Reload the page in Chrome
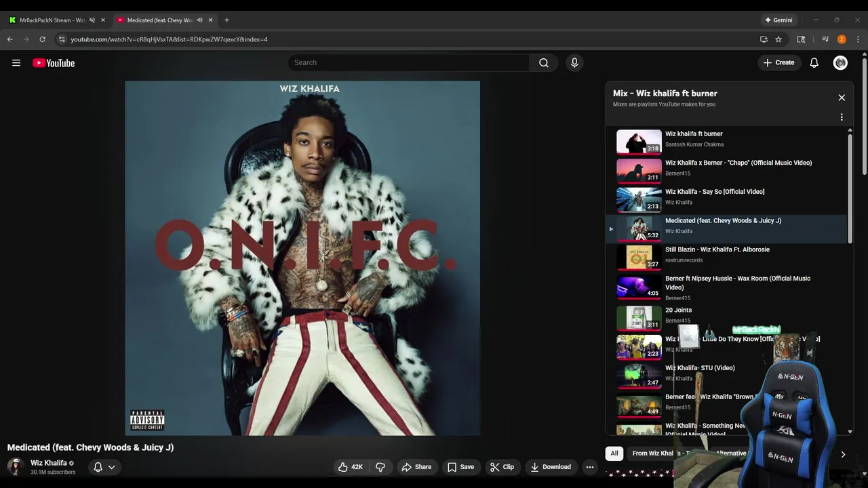 pyautogui.click(x=42, y=39)
